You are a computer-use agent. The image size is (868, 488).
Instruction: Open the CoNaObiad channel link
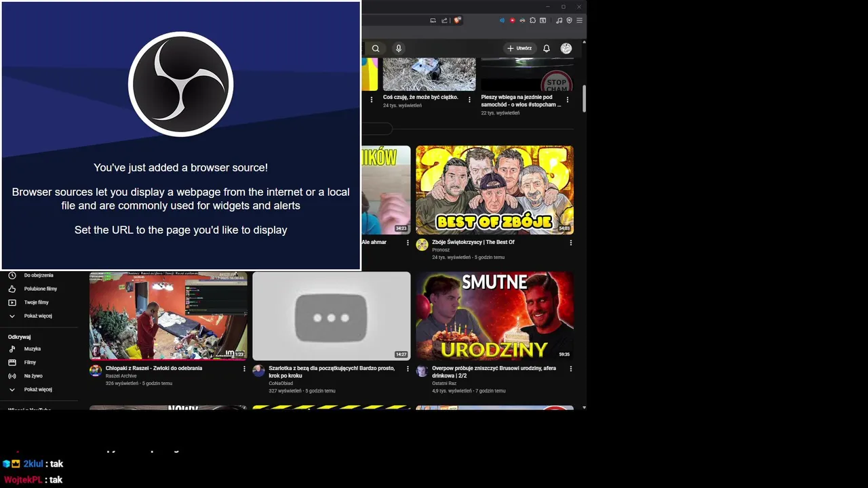pos(281,384)
